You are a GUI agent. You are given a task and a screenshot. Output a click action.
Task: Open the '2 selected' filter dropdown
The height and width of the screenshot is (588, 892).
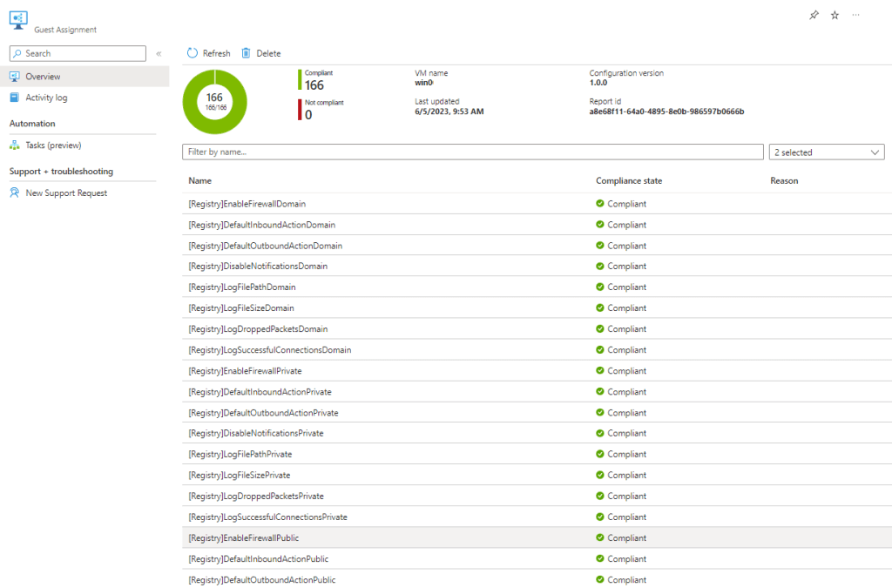[827, 152]
